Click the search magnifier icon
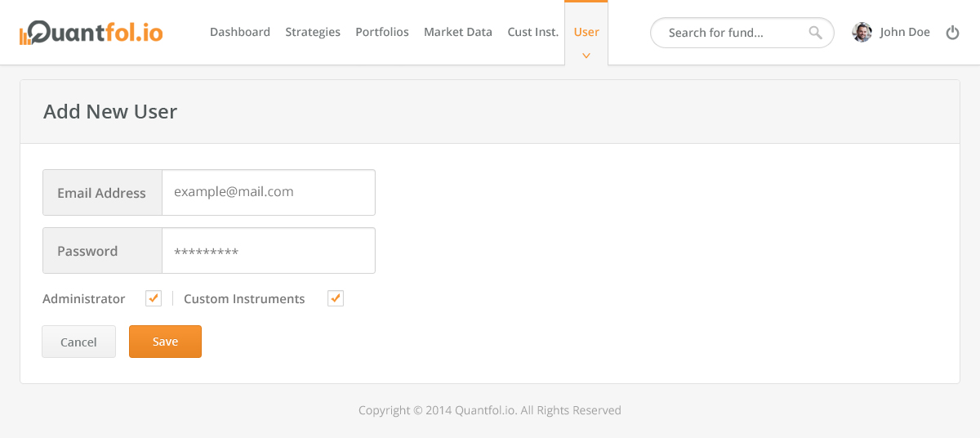 [x=815, y=33]
